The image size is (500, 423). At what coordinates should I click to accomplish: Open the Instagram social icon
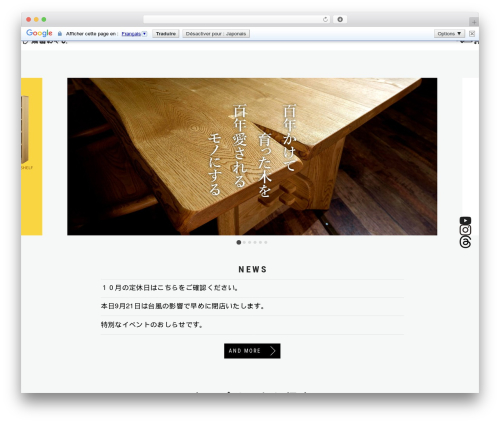465,230
